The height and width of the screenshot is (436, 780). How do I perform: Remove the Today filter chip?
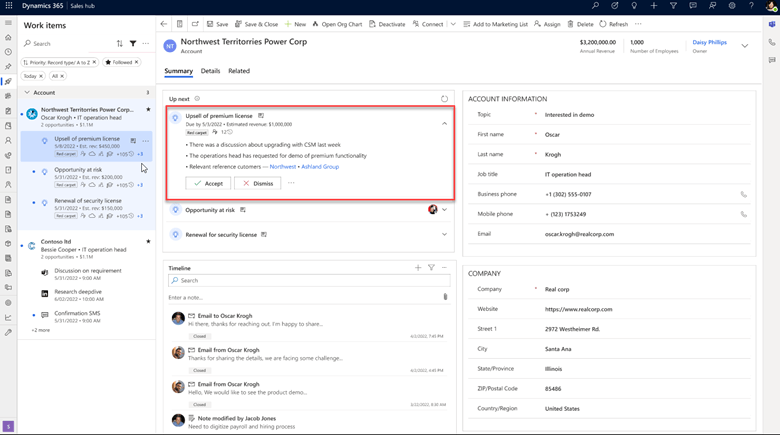pyautogui.click(x=41, y=76)
